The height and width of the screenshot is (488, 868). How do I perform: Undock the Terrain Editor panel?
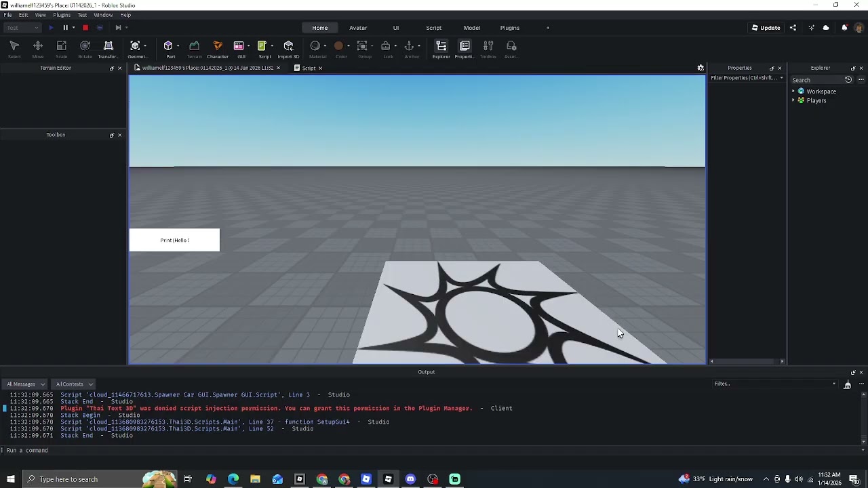click(112, 68)
